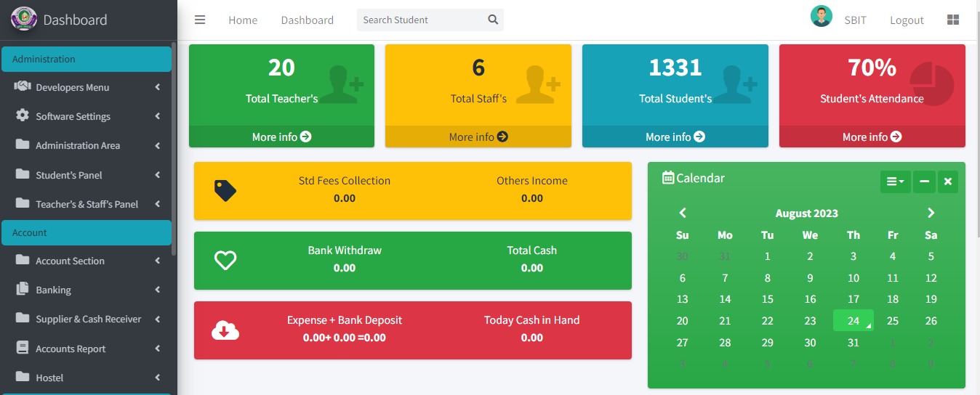This screenshot has height=395, width=980.
Task: Click the Search Student input field
Action: pyautogui.click(x=422, y=20)
